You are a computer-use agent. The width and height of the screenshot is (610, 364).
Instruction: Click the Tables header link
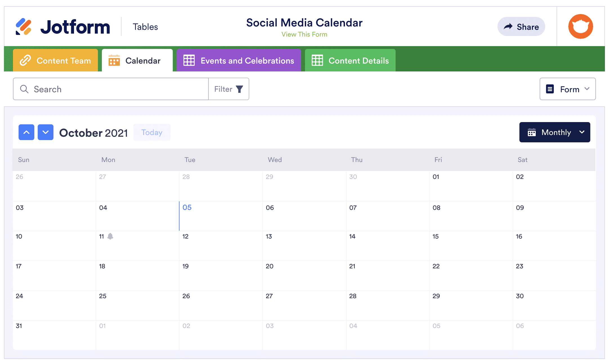(145, 27)
